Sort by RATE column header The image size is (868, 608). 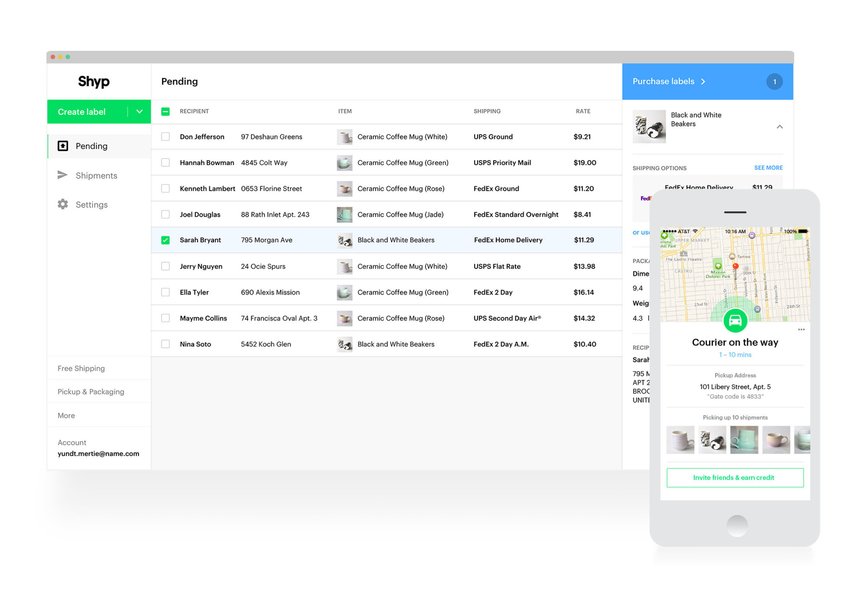[583, 111]
